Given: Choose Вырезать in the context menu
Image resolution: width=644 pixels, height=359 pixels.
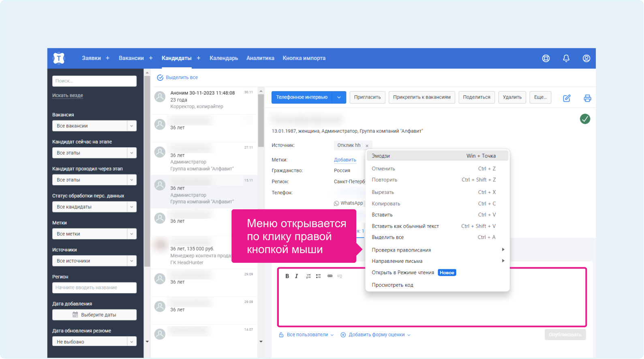Looking at the screenshot, I should (437, 192).
